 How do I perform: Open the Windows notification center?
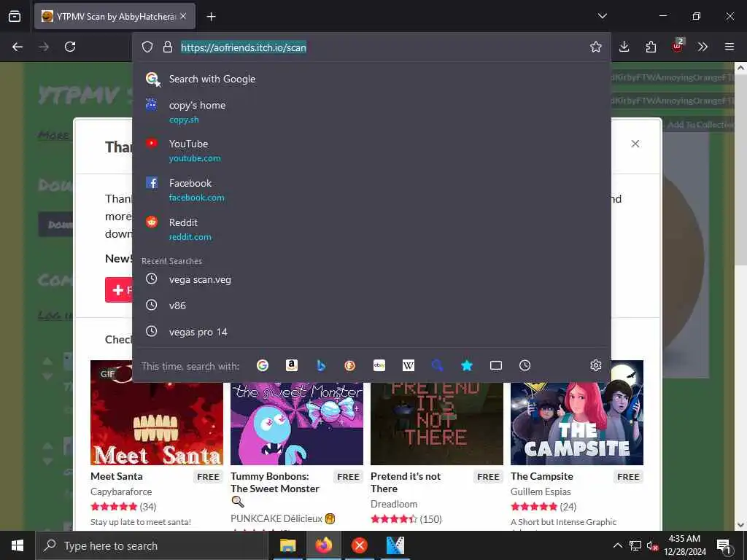[x=724, y=546]
